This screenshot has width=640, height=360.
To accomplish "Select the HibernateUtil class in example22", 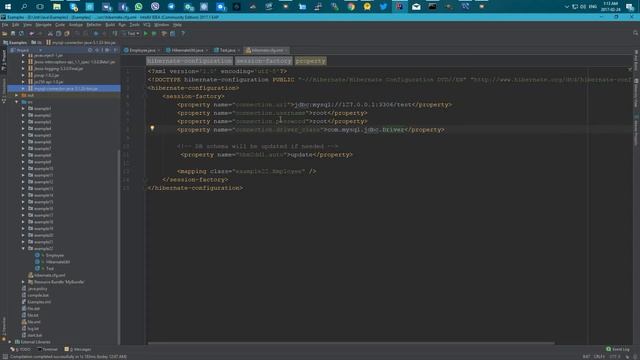I will click(58, 262).
